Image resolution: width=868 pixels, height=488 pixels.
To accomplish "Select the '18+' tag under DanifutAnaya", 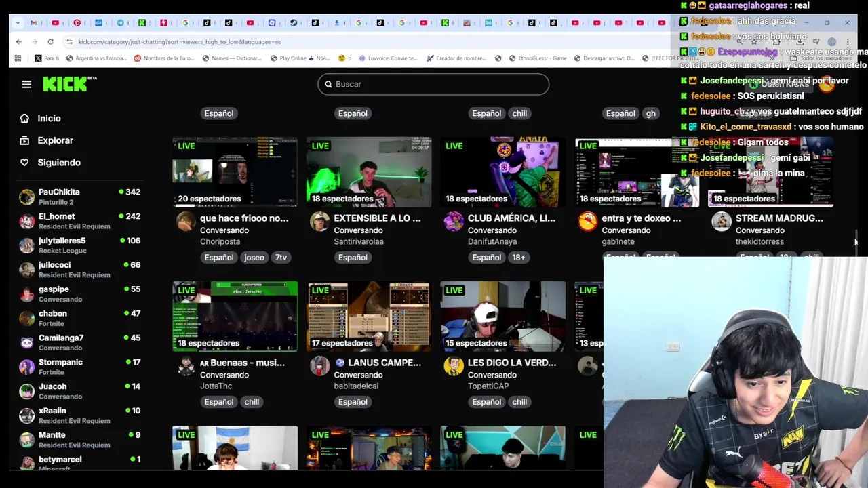I will (519, 258).
